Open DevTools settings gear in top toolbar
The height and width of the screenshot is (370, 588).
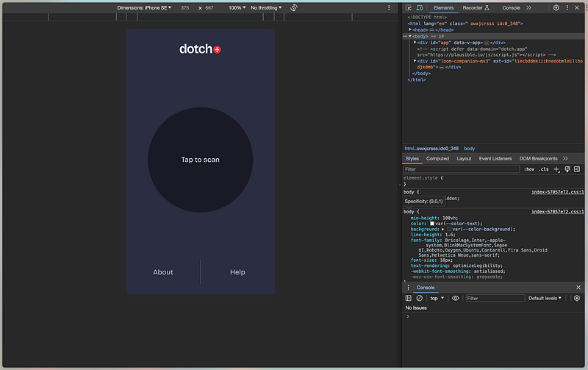pos(556,7)
